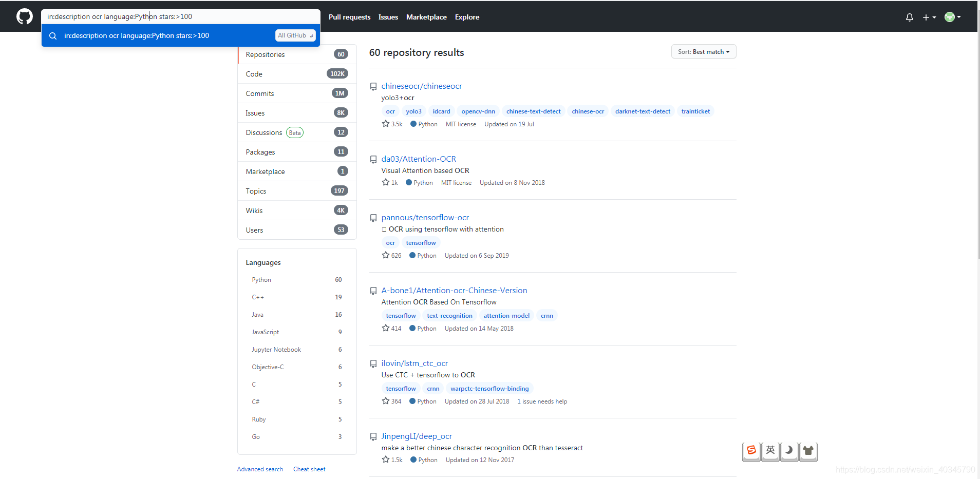Toggle the moon half-width punctuation icon
The image size is (980, 479).
tap(789, 451)
